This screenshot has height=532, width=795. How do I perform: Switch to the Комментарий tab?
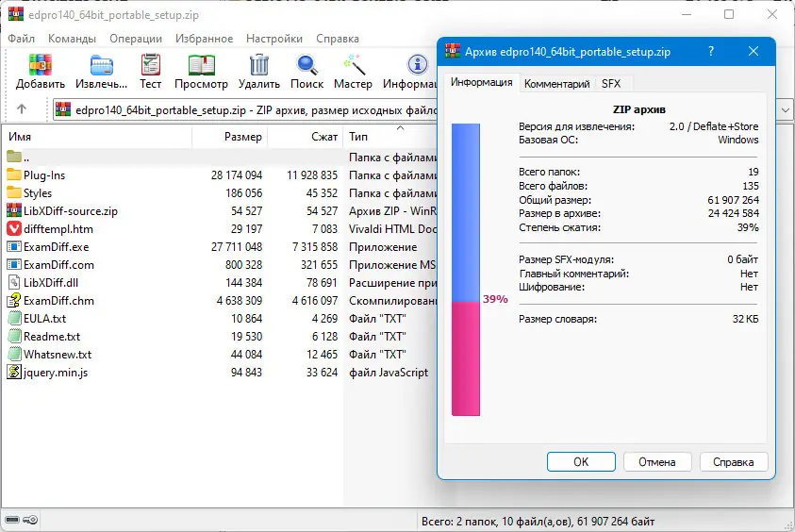(x=556, y=84)
